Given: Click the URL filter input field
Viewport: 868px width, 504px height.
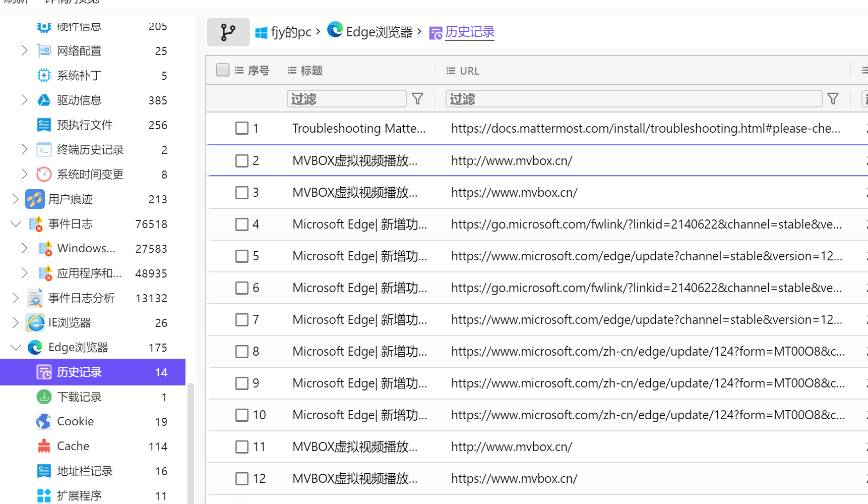Looking at the screenshot, I should pos(634,99).
